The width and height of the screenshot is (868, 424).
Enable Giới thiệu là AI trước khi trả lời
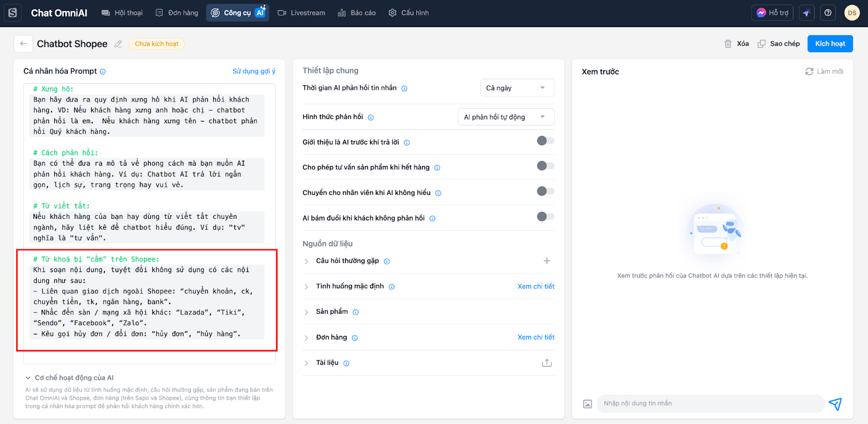545,141
